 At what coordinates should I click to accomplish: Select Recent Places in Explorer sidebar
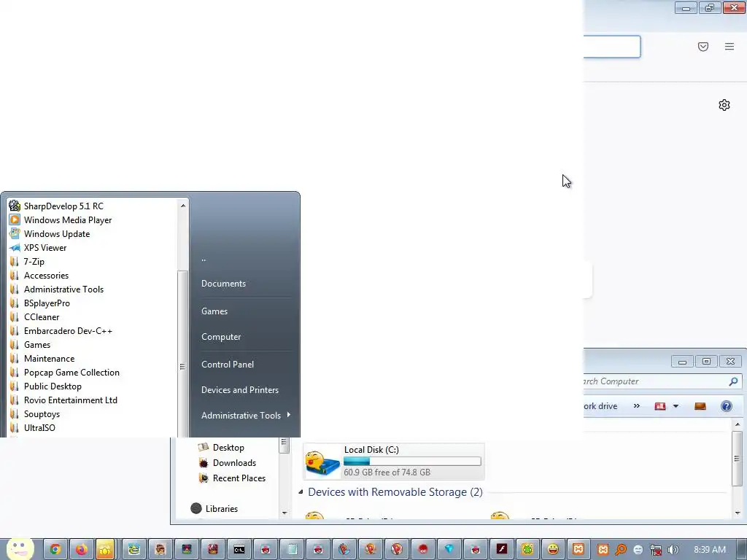click(232, 478)
